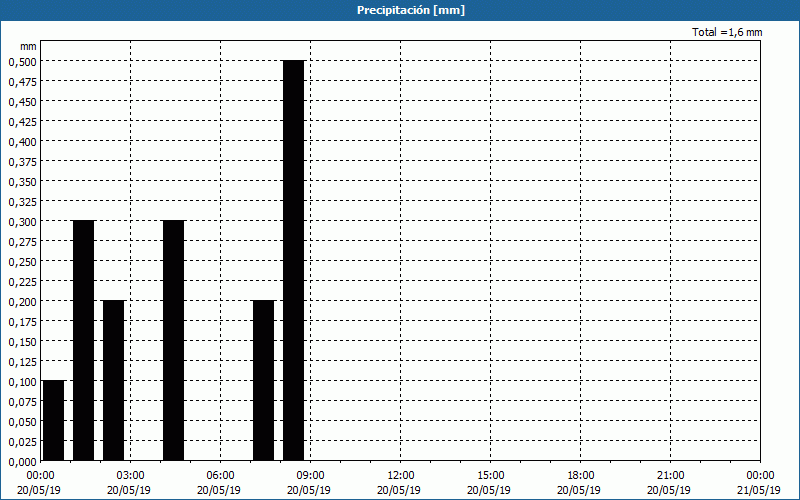Viewport: 800px width, 500px height.
Task: Select the y-axis value 0,175
Action: click(x=22, y=322)
